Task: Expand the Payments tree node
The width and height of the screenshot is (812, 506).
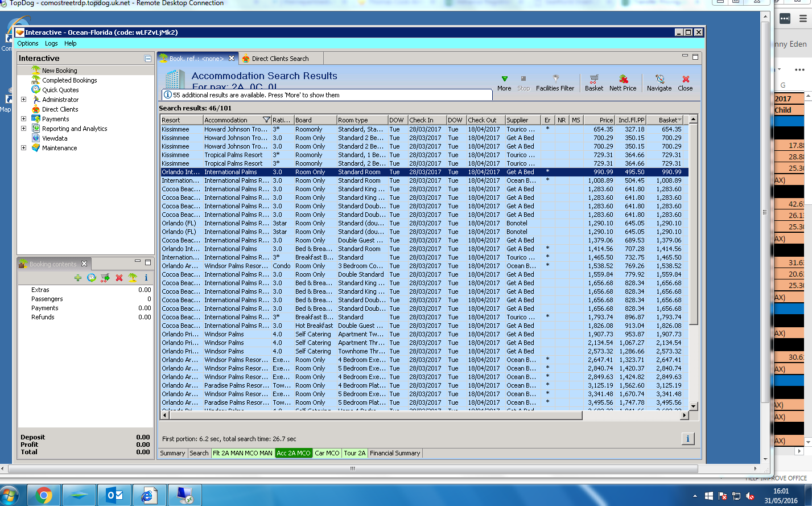Action: click(23, 119)
